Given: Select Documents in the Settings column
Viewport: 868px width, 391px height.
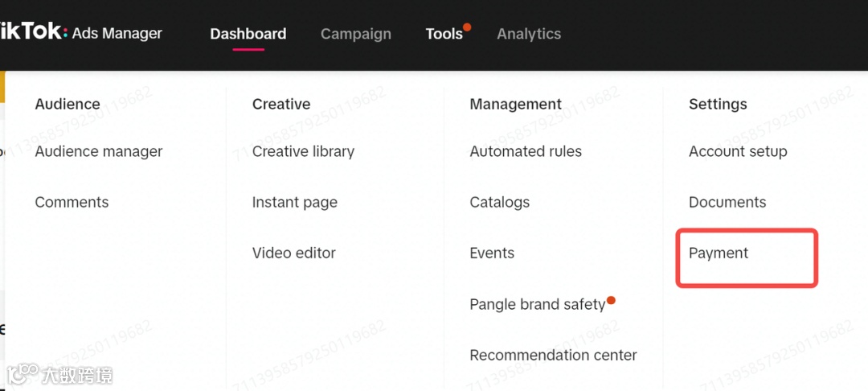Looking at the screenshot, I should tap(727, 202).
